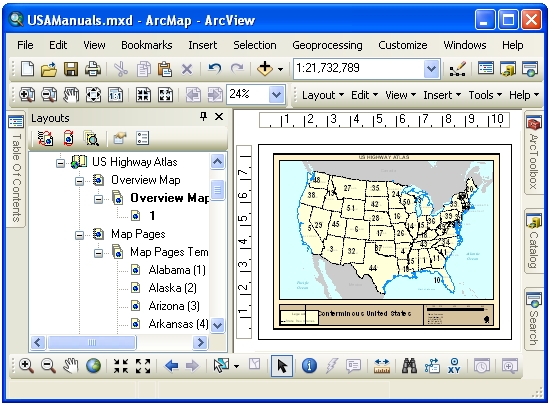Click layout Zoom In page icon
The image size is (550, 405).
point(27,95)
